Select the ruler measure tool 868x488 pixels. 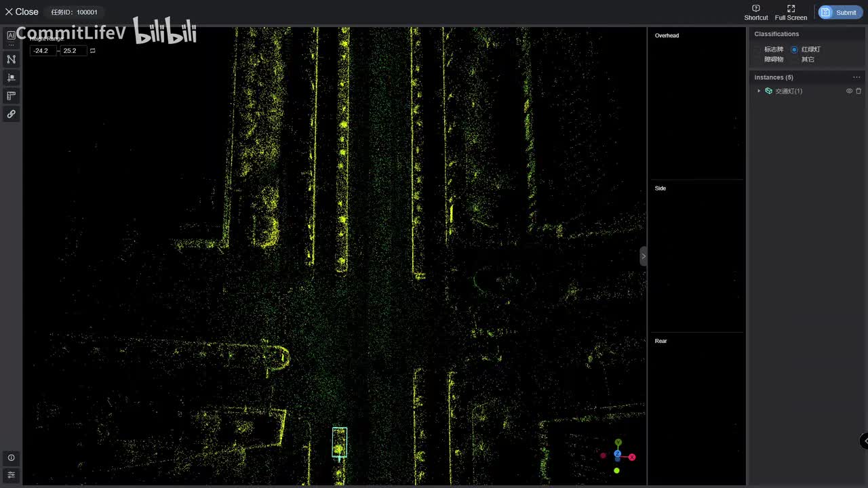tap(11, 96)
